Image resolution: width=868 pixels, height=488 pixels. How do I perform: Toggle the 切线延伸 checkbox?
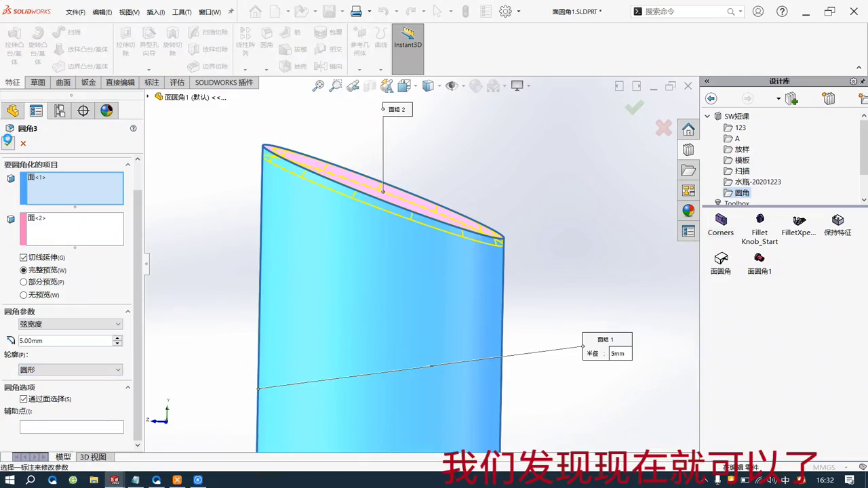[x=24, y=258]
